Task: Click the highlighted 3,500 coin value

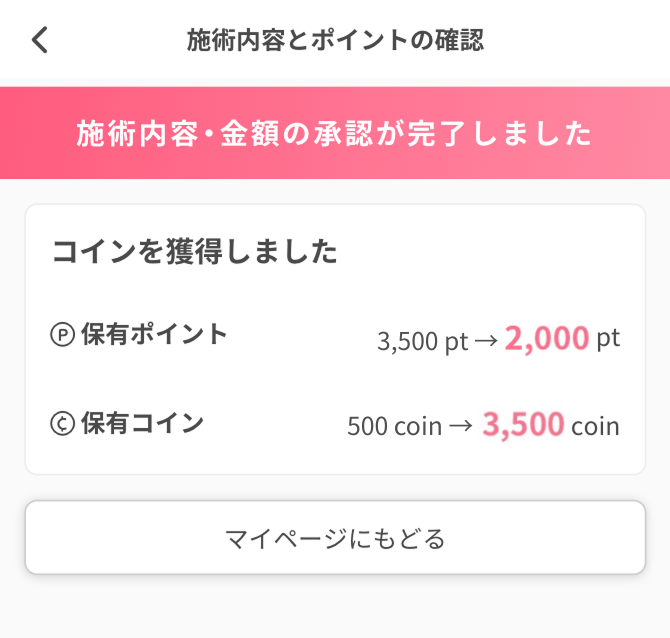Action: [523, 425]
